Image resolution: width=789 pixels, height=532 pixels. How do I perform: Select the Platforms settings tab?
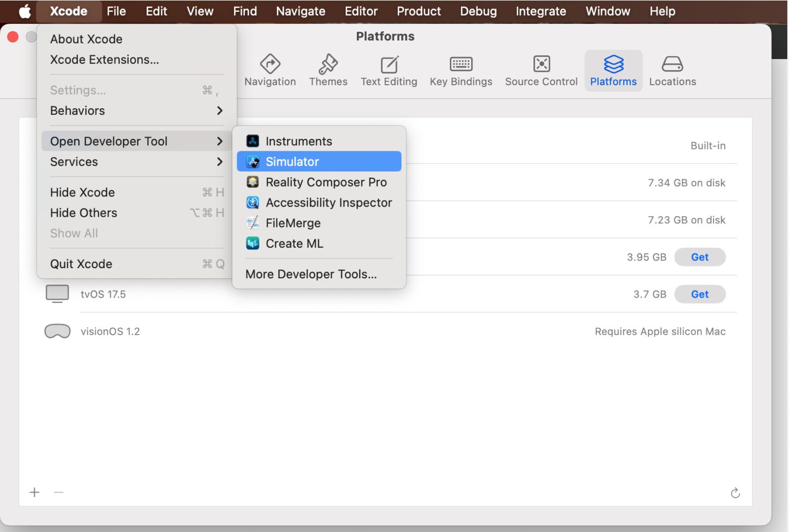pos(613,70)
